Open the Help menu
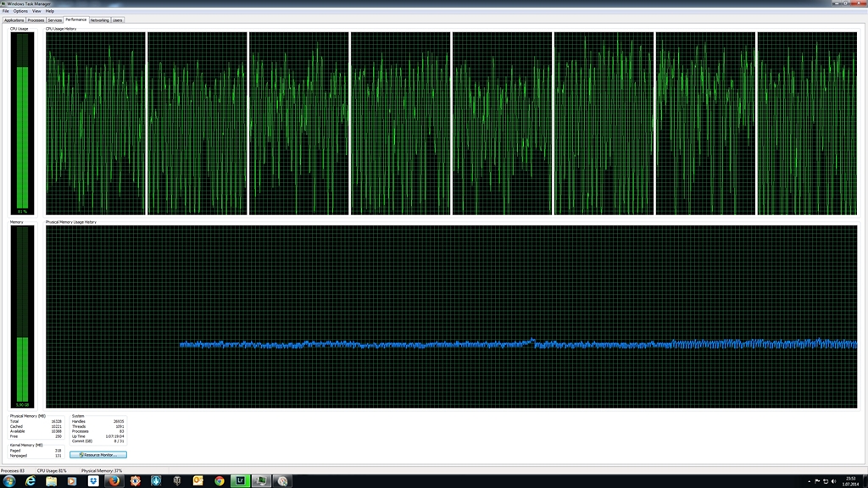 pyautogui.click(x=50, y=11)
